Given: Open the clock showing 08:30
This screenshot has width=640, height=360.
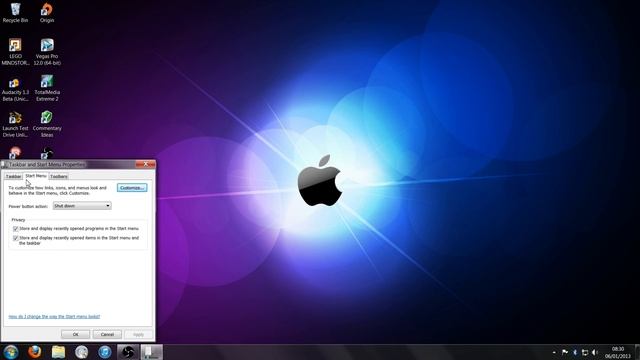Looking at the screenshot, I should [618, 353].
